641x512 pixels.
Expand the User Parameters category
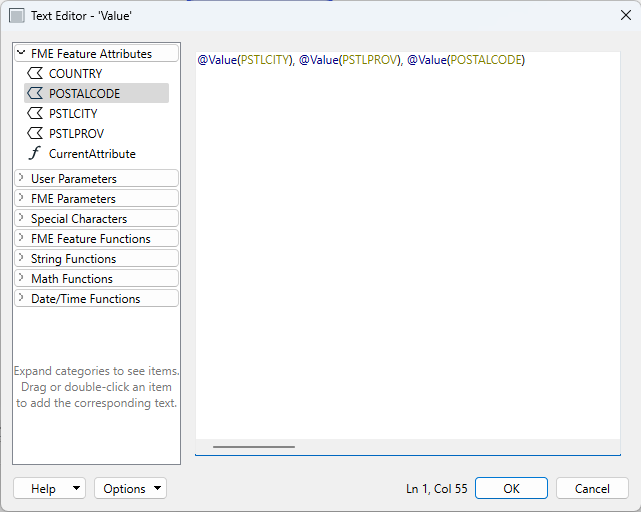coord(21,178)
